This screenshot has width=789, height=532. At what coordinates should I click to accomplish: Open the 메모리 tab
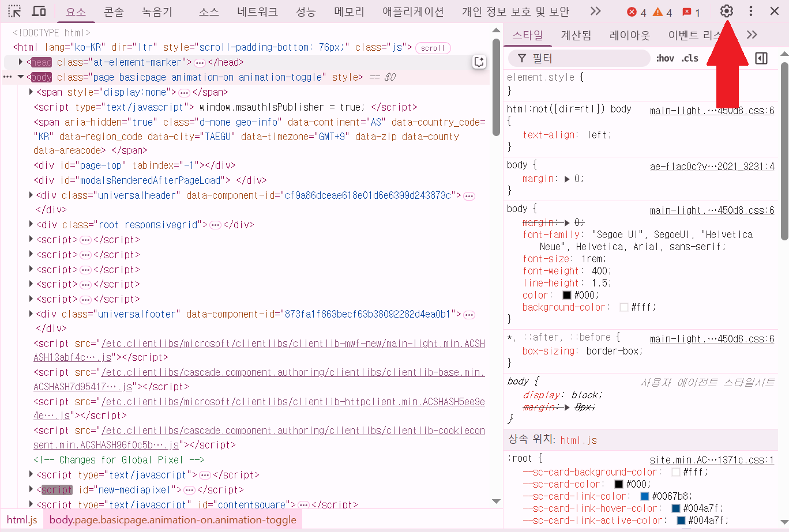[x=349, y=12]
